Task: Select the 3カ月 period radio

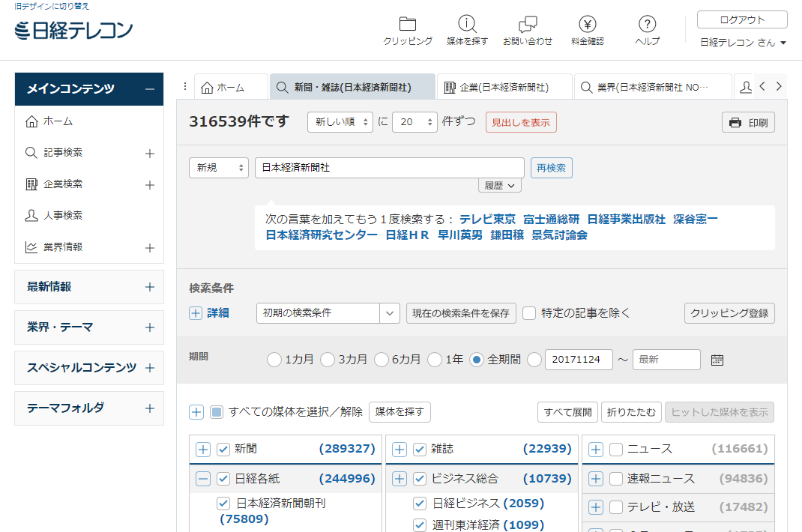Action: (x=328, y=360)
